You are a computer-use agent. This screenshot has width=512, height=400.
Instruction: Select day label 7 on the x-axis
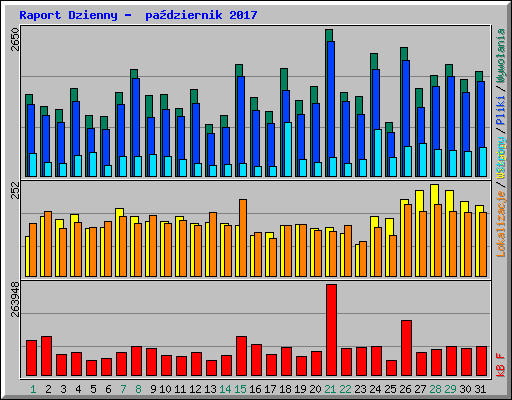pyautogui.click(x=123, y=389)
